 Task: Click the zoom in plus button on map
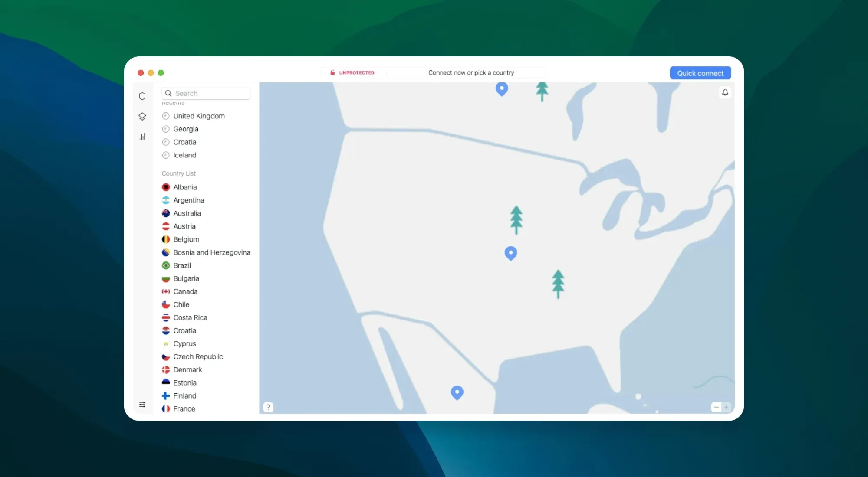[726, 406]
